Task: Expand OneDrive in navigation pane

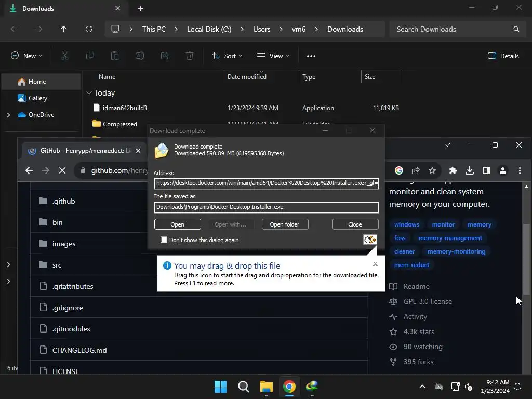Action: [8, 115]
